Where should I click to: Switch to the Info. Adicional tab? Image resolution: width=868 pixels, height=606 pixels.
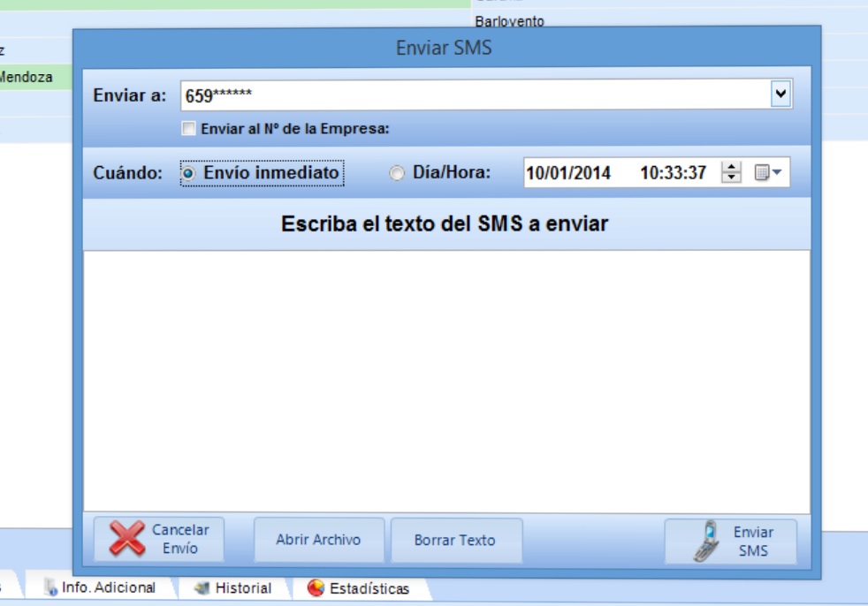click(x=100, y=587)
